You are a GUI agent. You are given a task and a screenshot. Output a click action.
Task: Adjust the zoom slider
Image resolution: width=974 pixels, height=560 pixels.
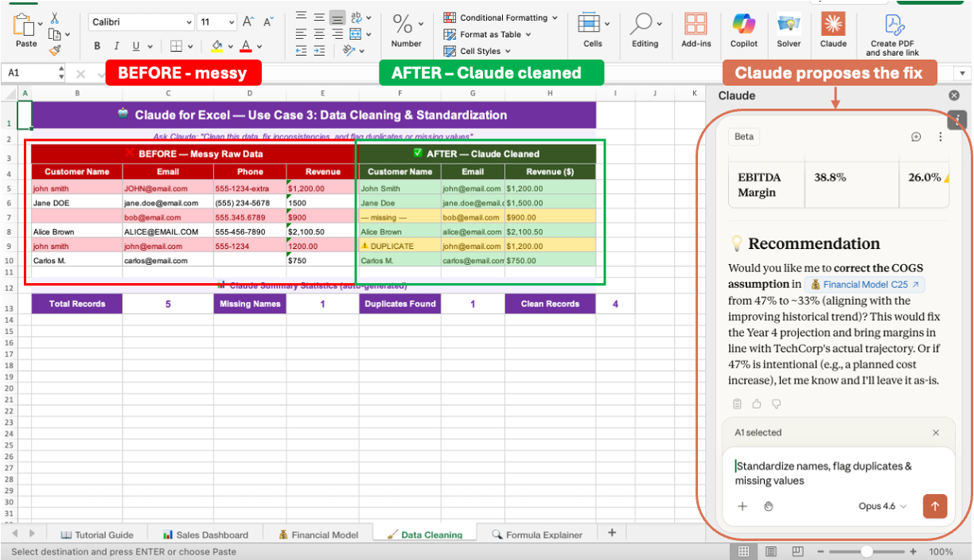[x=867, y=550]
